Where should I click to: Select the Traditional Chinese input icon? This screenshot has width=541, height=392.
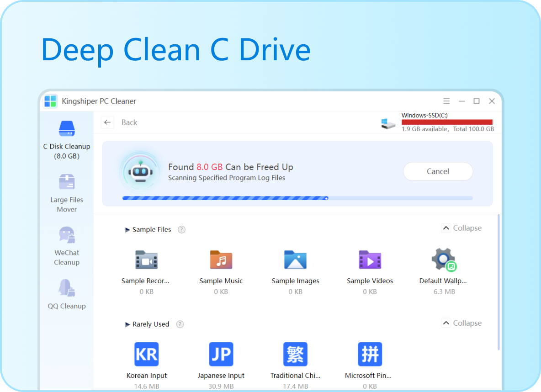(x=295, y=354)
